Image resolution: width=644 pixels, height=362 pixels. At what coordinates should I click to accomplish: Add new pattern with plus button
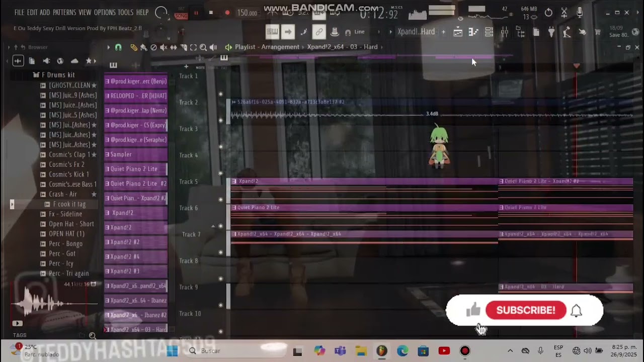(443, 32)
